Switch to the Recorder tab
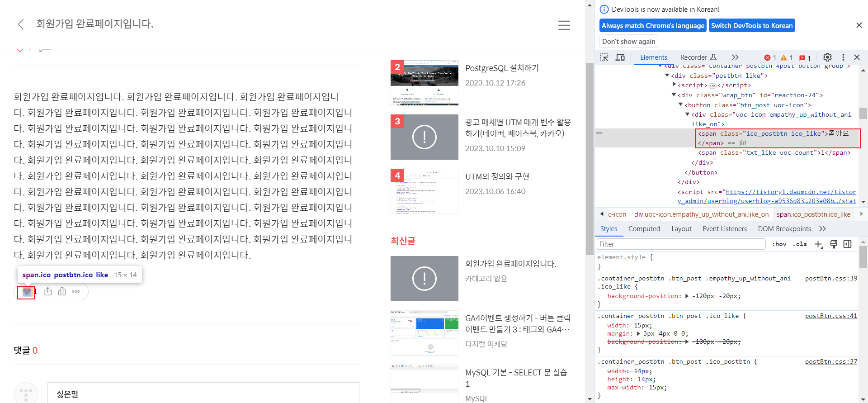The image size is (868, 403). click(698, 57)
